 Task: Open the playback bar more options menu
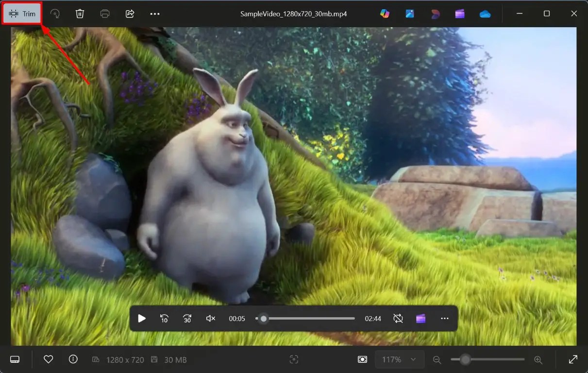point(444,319)
